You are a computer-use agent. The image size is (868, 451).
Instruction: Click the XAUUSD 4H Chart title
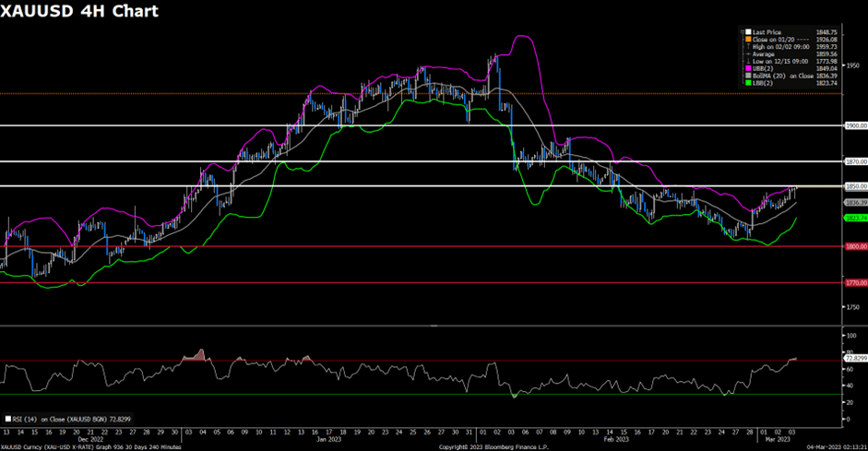[78, 11]
